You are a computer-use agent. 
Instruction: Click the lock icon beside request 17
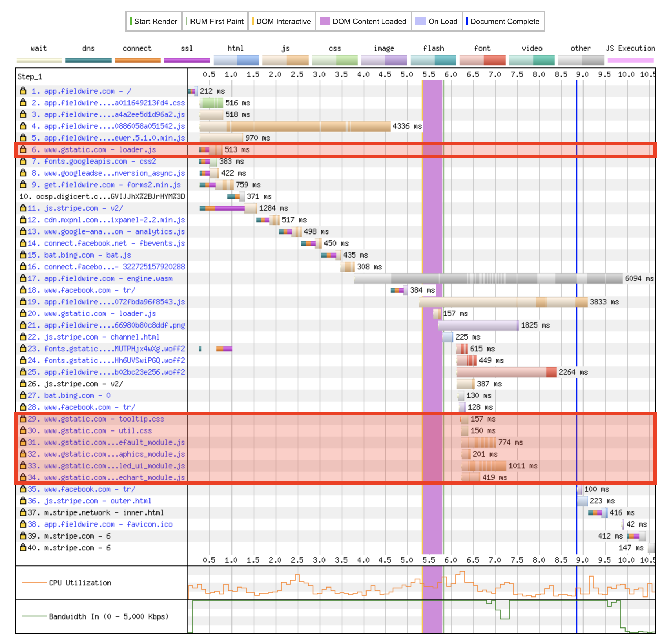[x=23, y=278]
